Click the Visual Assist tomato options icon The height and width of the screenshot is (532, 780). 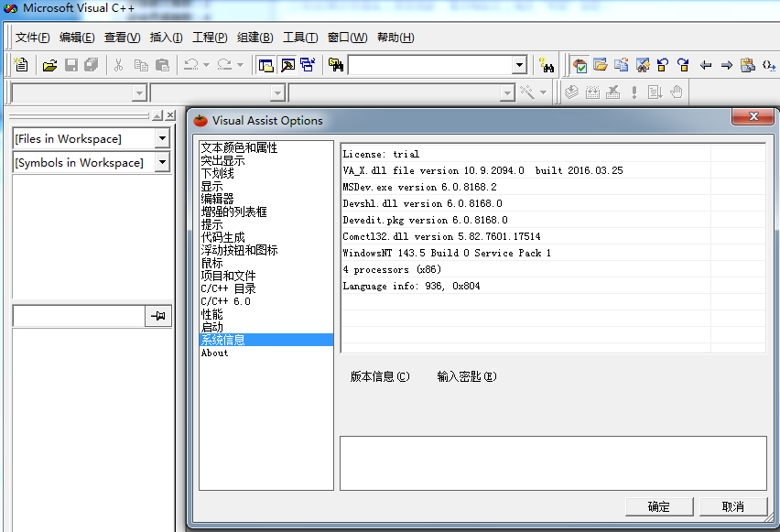tap(580, 65)
